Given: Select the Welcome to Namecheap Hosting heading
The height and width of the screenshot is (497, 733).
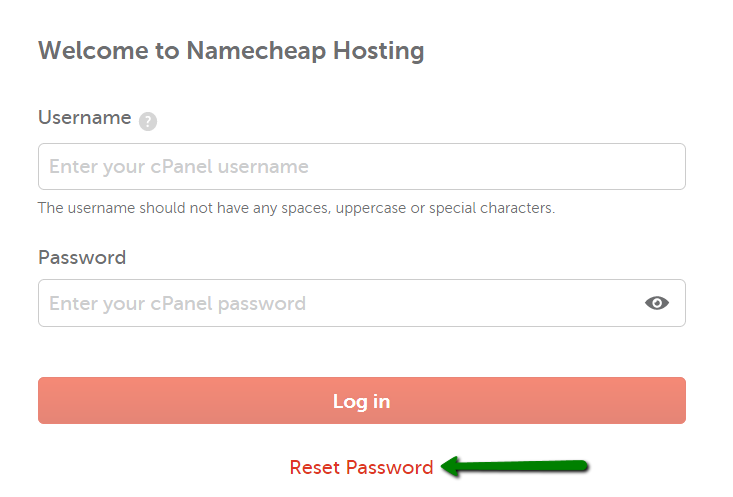Looking at the screenshot, I should pos(231,50).
